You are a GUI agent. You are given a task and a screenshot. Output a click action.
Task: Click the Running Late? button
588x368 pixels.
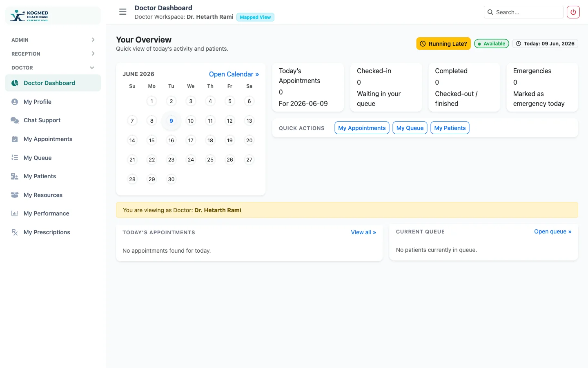[x=443, y=44]
